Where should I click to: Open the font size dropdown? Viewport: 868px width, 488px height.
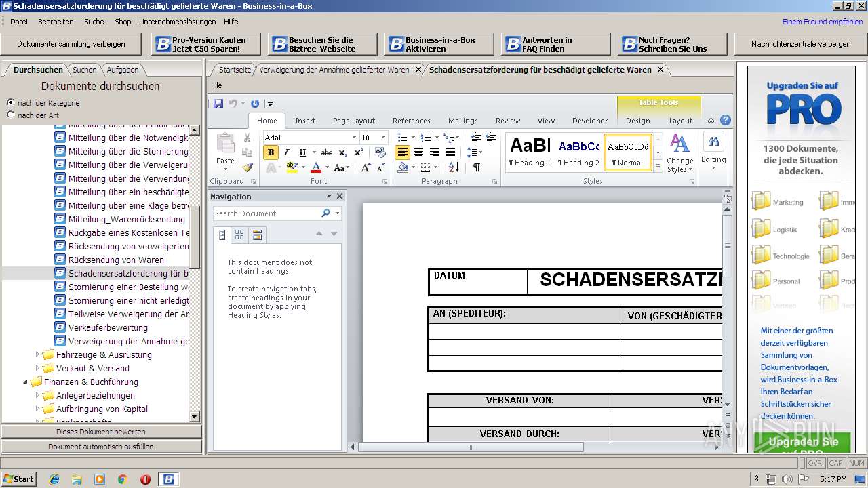point(382,138)
